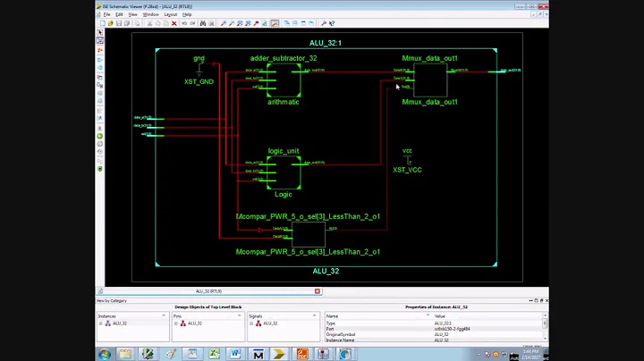
Task: Click the Open folder toolbar icon
Action: click(111, 23)
